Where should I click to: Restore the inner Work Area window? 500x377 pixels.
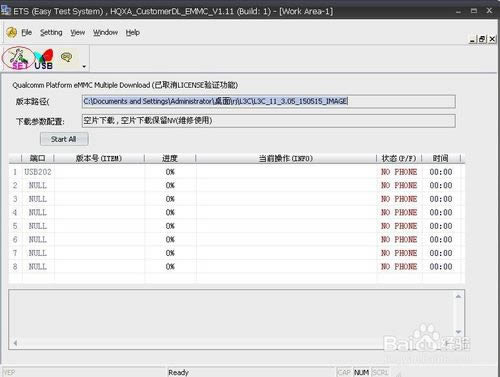click(x=482, y=39)
